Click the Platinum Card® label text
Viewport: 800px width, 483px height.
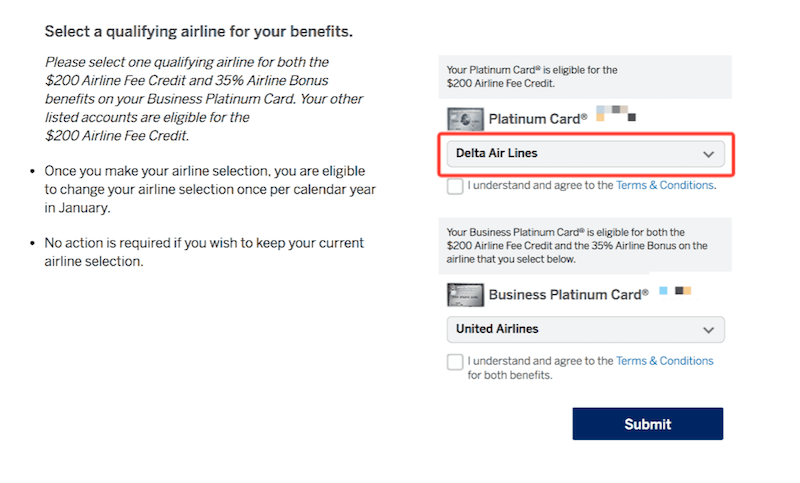538,119
